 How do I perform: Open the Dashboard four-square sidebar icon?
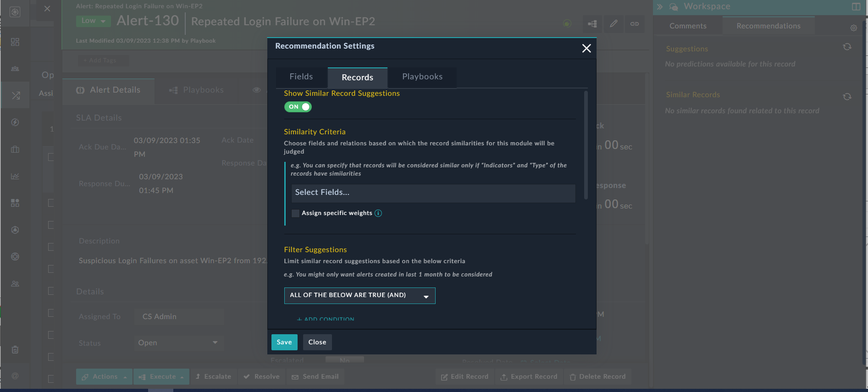15,42
